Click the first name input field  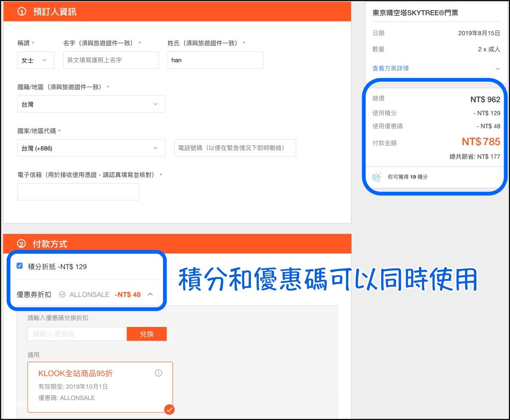click(111, 60)
